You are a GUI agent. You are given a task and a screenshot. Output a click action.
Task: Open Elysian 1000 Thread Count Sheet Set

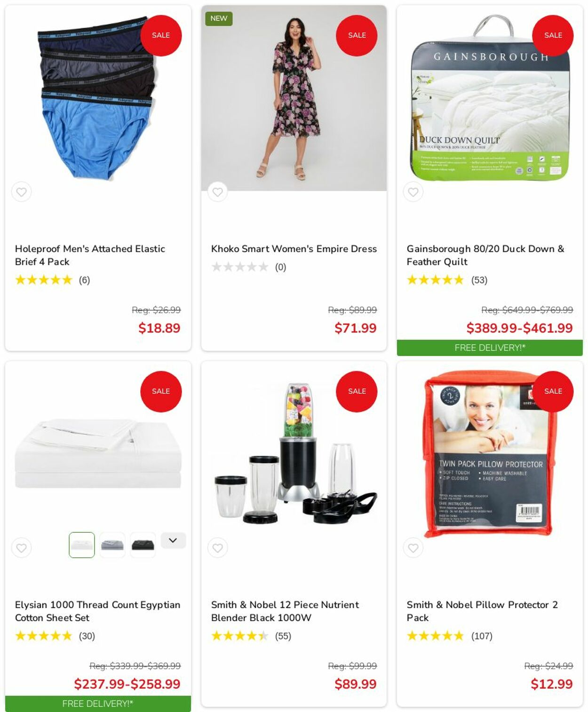click(97, 611)
